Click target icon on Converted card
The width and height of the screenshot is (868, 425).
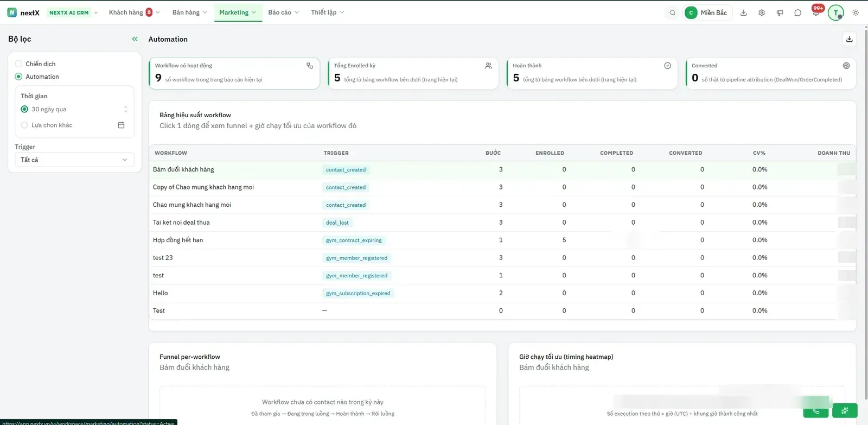846,66
